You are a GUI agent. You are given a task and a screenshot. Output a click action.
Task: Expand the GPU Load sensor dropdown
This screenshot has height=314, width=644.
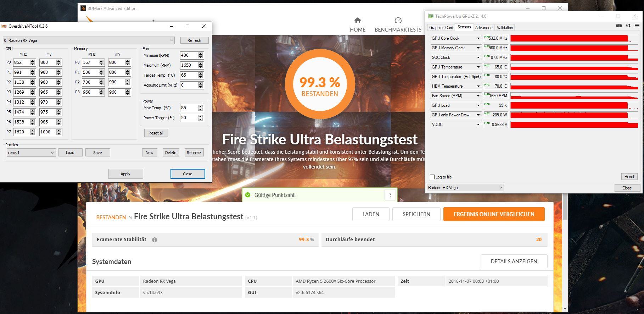click(x=478, y=105)
